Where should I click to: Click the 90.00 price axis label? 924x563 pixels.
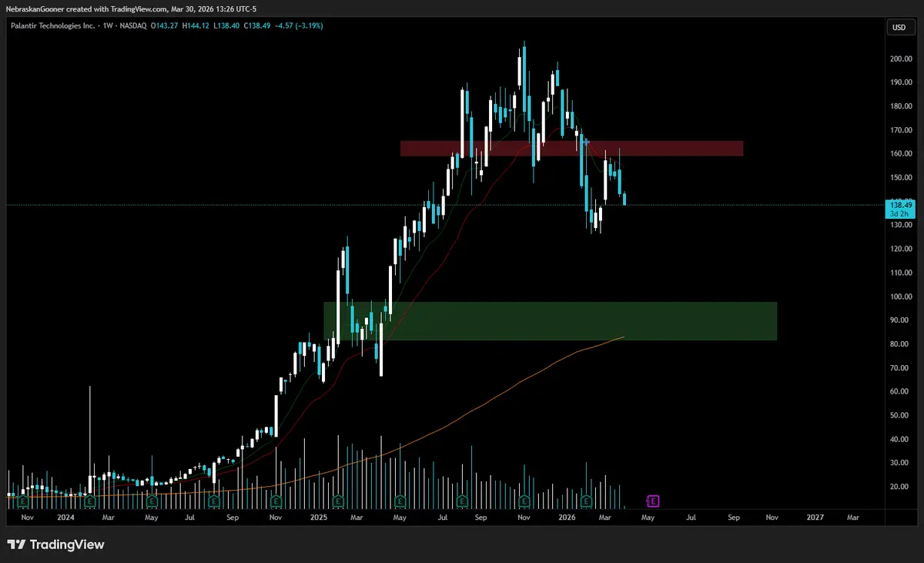(901, 320)
